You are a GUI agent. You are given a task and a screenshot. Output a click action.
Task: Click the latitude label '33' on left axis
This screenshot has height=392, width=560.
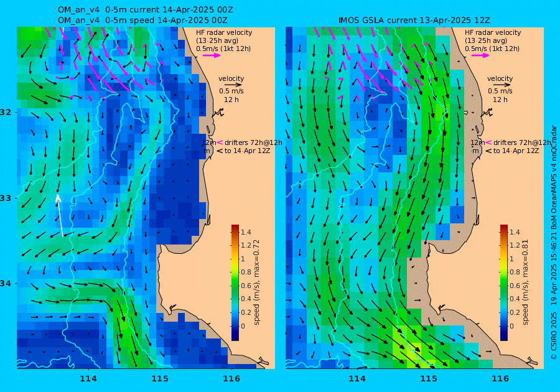[x=5, y=198]
